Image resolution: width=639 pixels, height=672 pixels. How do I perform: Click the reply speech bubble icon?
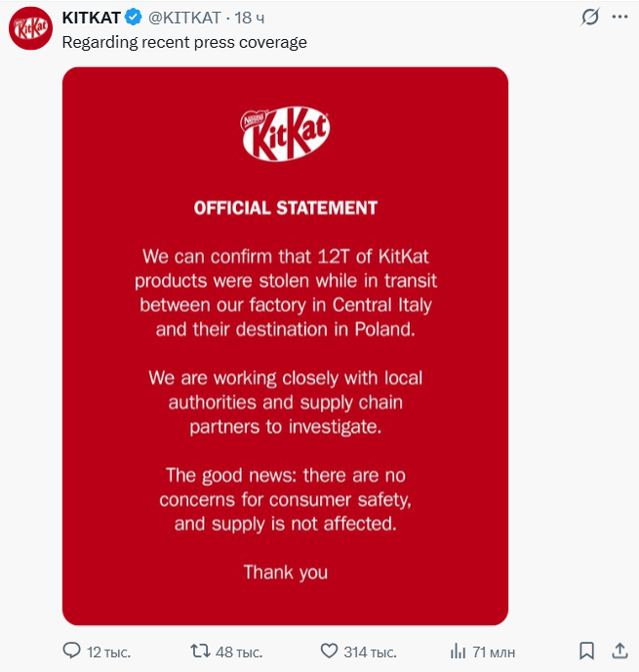coord(72,651)
